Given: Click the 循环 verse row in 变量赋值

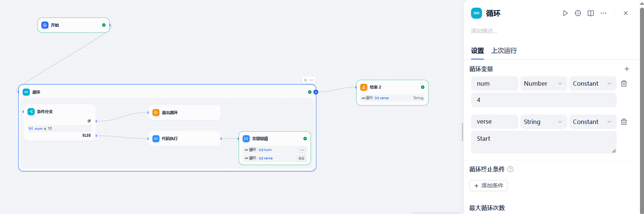Looking at the screenshot, I should tap(275, 158).
